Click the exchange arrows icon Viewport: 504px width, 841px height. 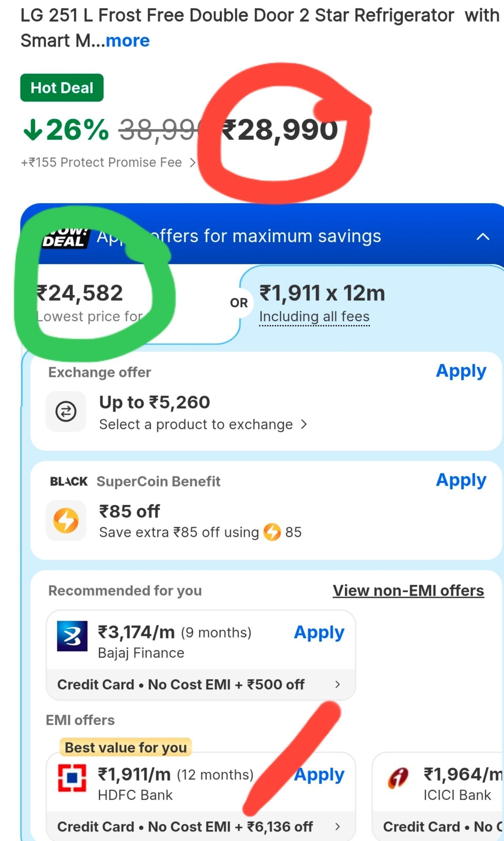[x=66, y=411]
